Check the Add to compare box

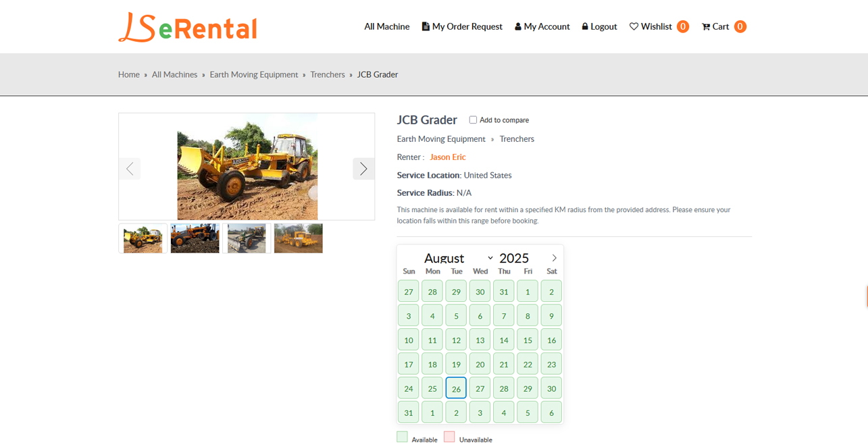click(x=473, y=120)
